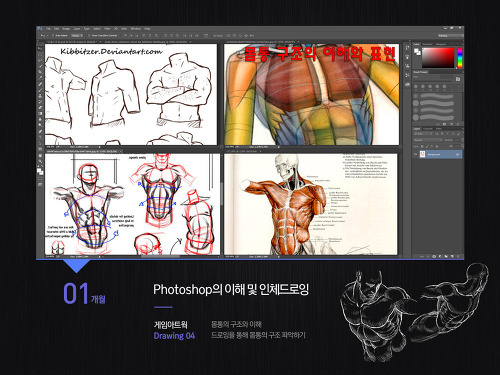Open the File menu
The image size is (500, 375).
click(49, 29)
